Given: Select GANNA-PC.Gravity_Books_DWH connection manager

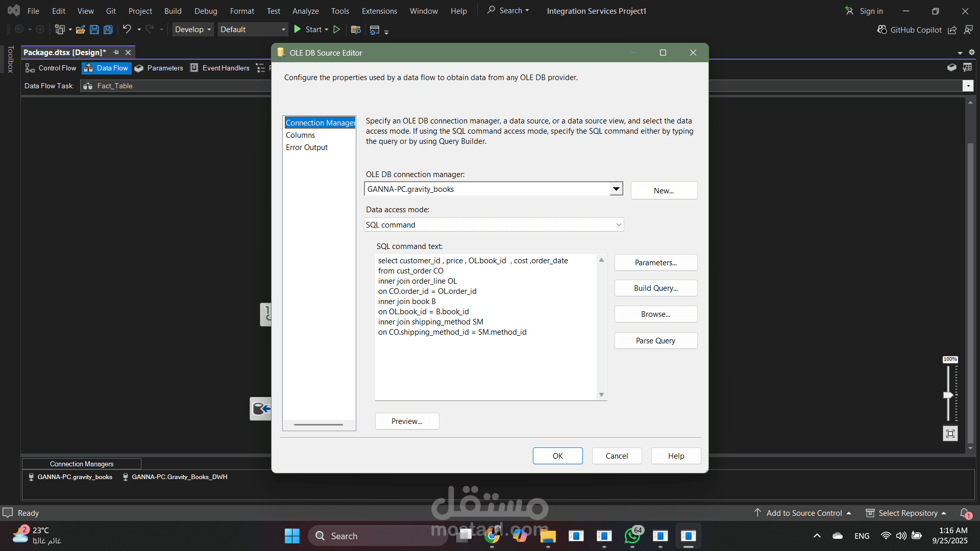Looking at the screenshot, I should pos(179,477).
